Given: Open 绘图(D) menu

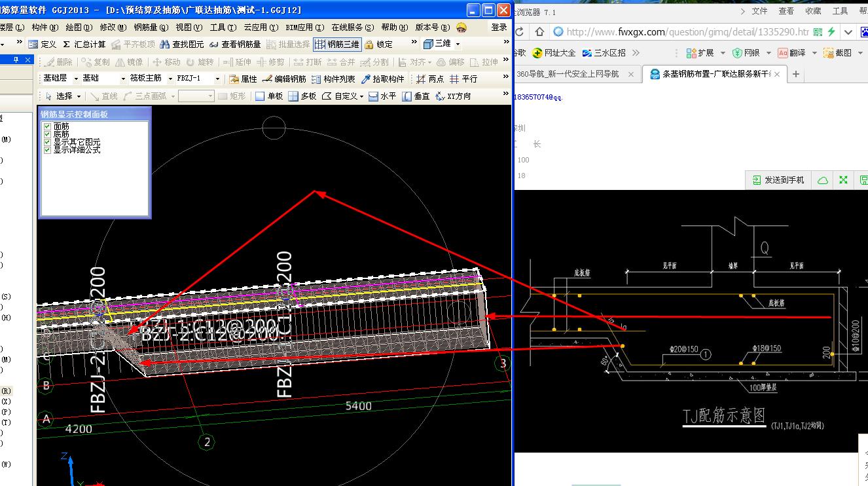Looking at the screenshot, I should pyautogui.click(x=79, y=28).
